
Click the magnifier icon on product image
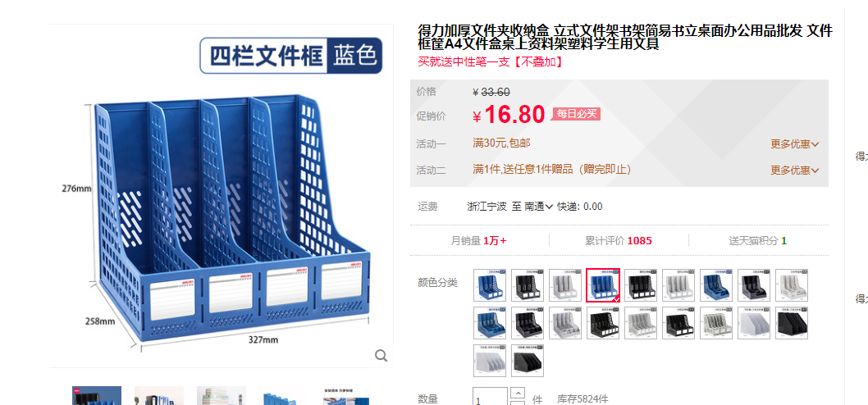click(x=381, y=355)
